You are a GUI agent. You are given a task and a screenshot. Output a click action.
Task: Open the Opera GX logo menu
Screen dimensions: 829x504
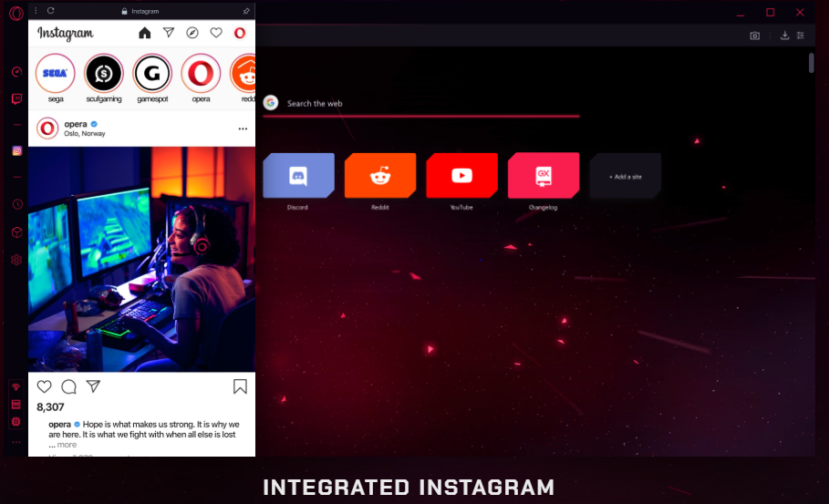point(16,13)
